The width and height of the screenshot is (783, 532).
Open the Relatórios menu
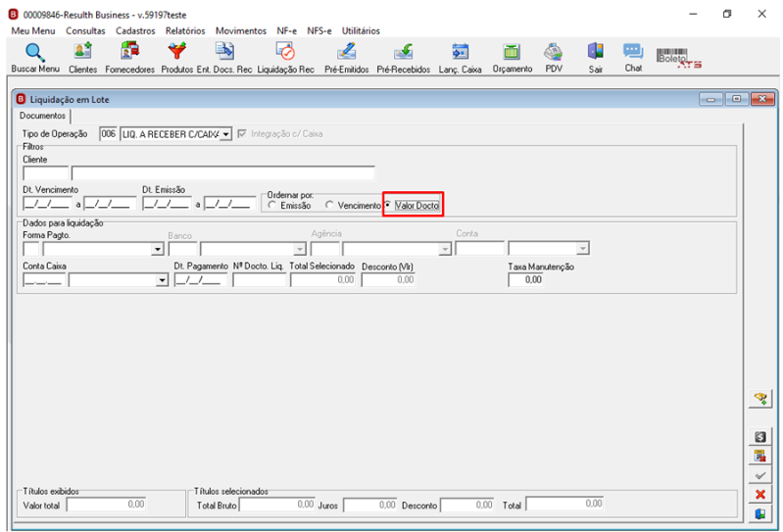click(x=185, y=31)
